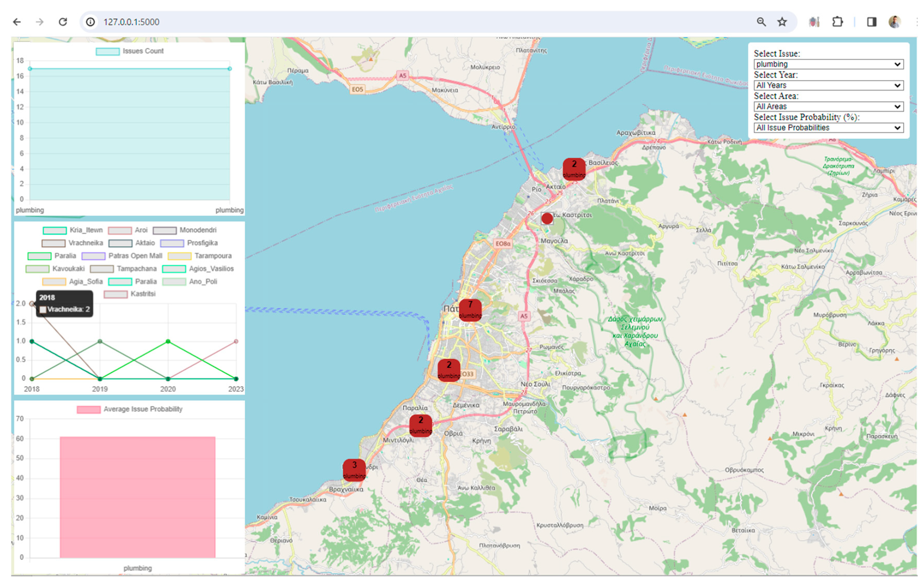Screen dimensions: 924x585
Task: Bookmark page using star icon
Action: pyautogui.click(x=782, y=22)
